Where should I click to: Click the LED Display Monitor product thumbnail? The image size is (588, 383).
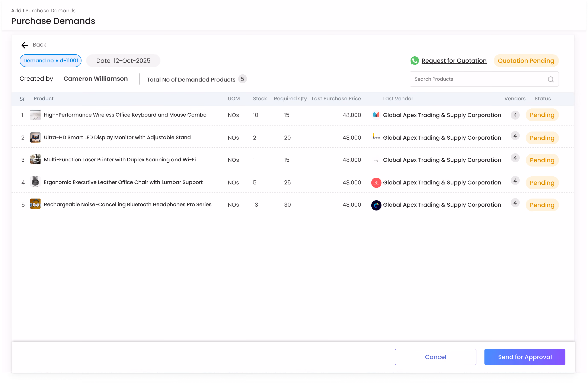tap(35, 137)
